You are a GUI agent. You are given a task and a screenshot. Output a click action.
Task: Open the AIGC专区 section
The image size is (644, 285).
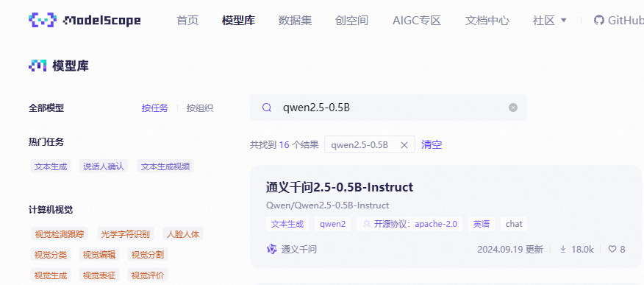click(x=416, y=20)
